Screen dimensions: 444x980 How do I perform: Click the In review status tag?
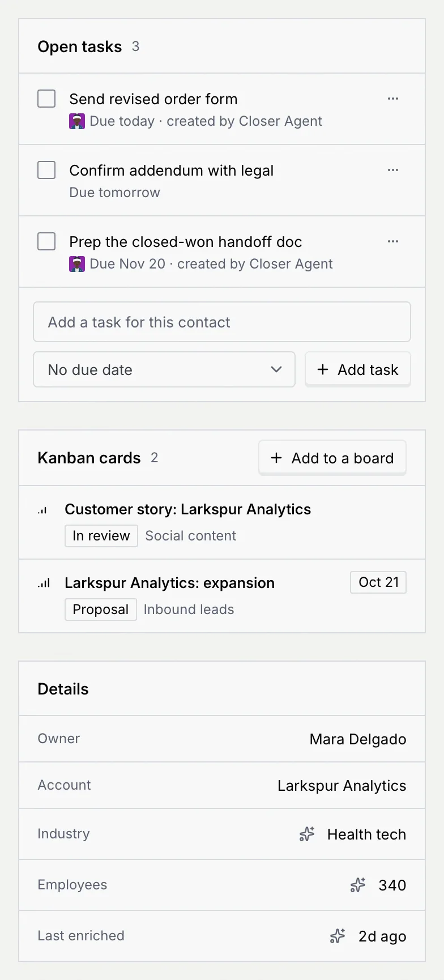[101, 536]
